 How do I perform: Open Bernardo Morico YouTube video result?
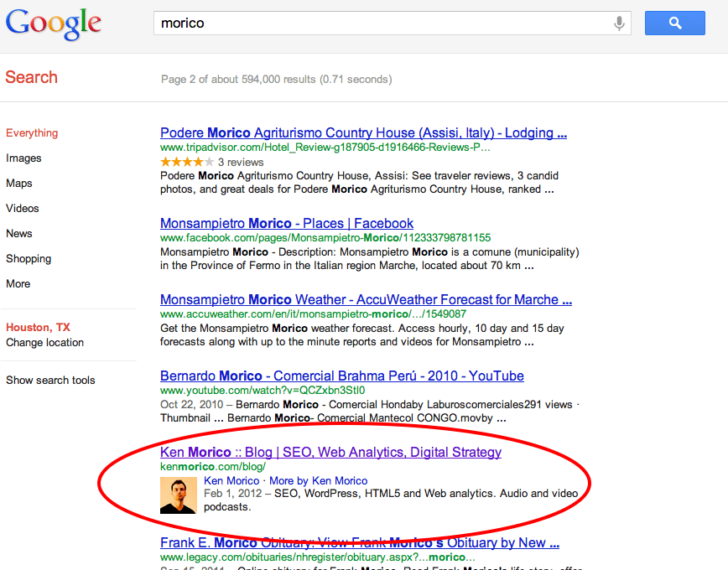341,376
